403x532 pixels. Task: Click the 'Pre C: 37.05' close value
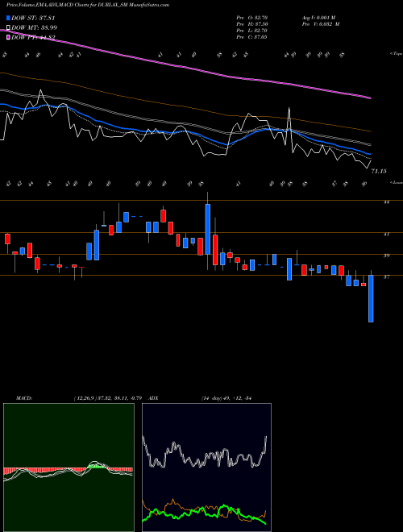(252, 37)
